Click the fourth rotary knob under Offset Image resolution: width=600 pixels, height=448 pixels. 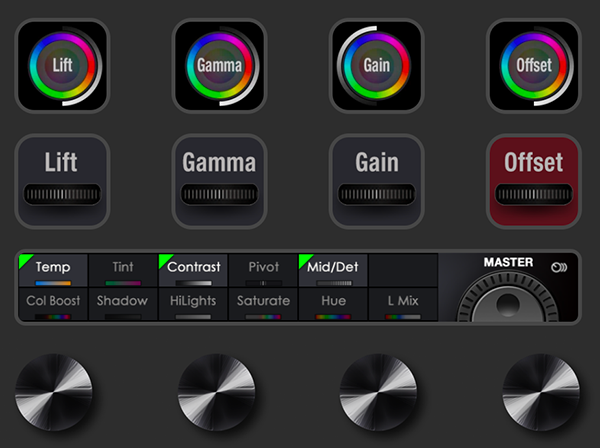pyautogui.click(x=541, y=393)
